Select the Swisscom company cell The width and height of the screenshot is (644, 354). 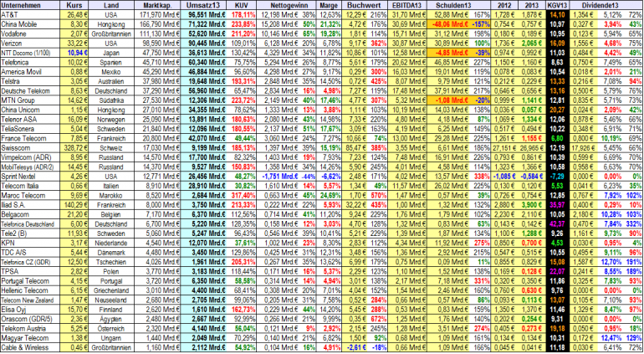[30, 147]
